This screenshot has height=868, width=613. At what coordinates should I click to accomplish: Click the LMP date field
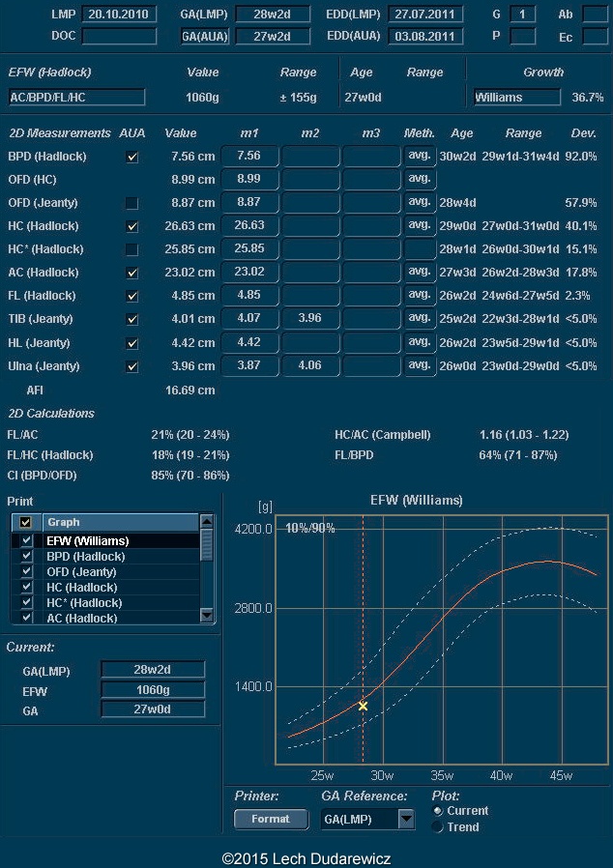click(119, 14)
